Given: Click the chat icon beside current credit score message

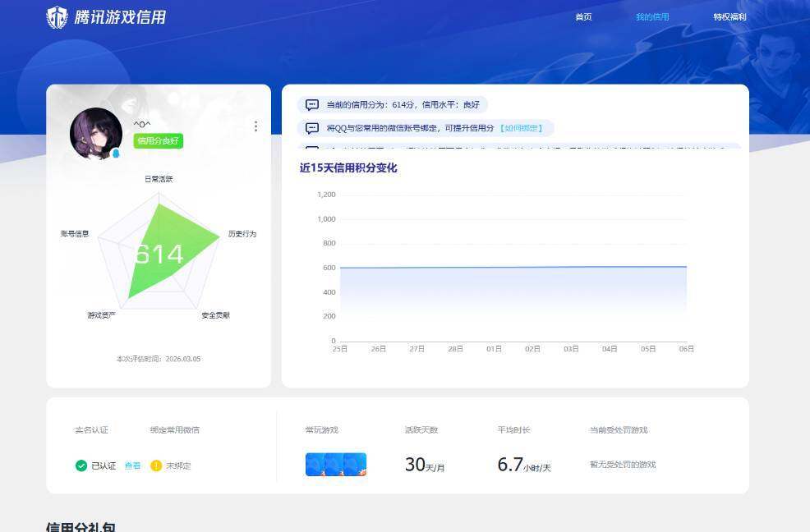Looking at the screenshot, I should point(312,105).
